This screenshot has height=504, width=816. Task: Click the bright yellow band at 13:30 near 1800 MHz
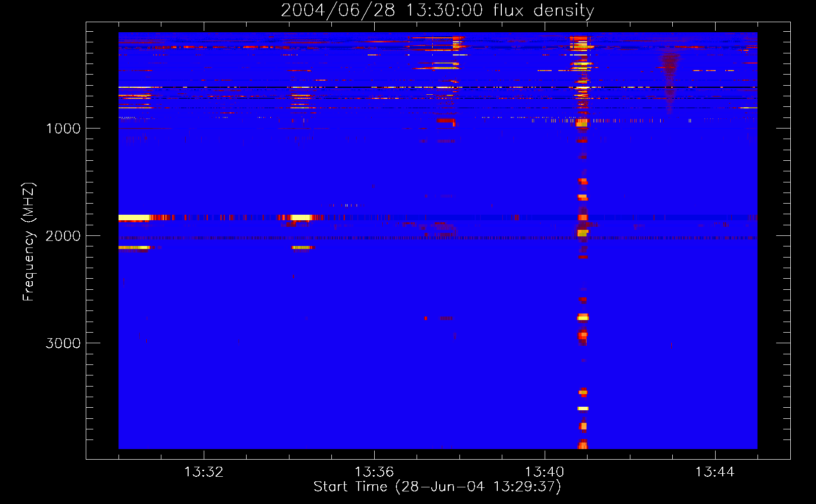tap(134, 218)
